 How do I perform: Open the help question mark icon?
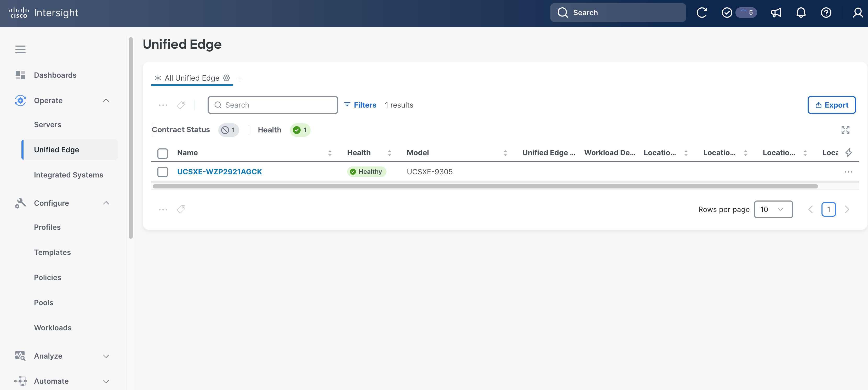826,13
